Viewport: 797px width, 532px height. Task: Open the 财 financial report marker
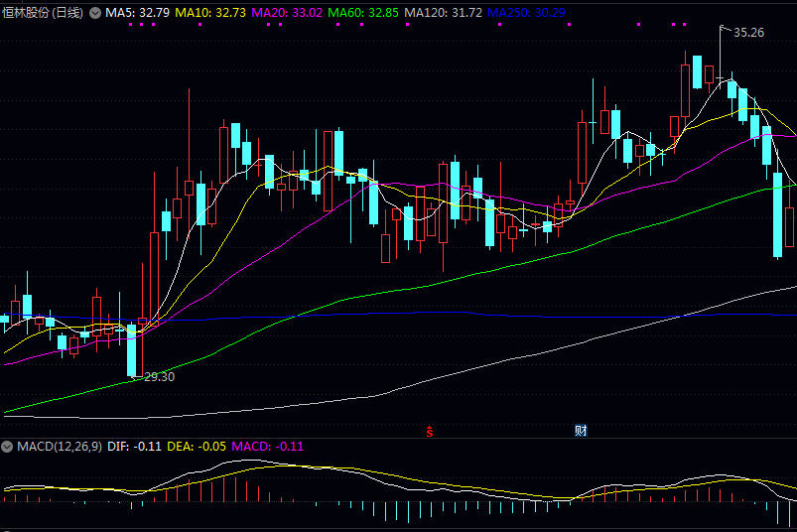point(581,431)
